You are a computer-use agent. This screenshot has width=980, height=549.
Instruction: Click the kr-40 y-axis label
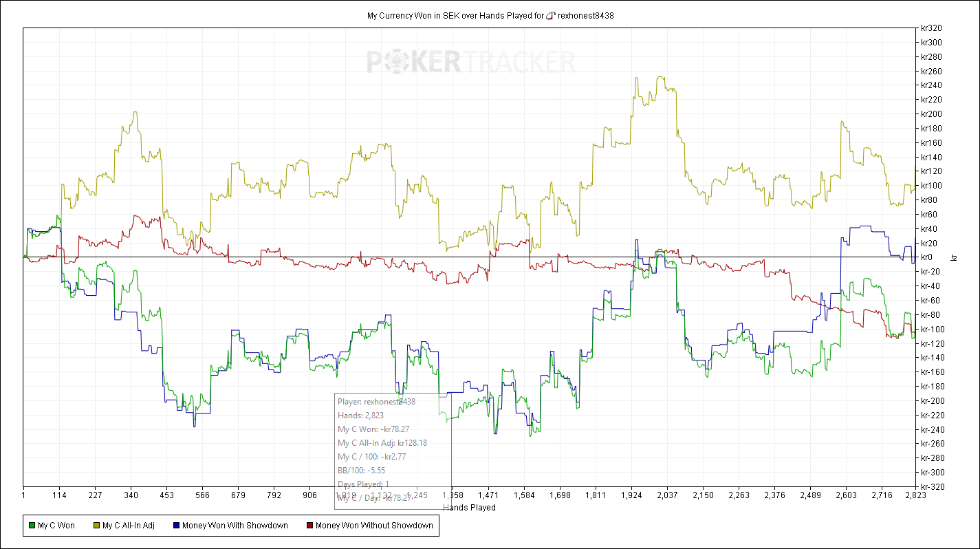click(931, 286)
